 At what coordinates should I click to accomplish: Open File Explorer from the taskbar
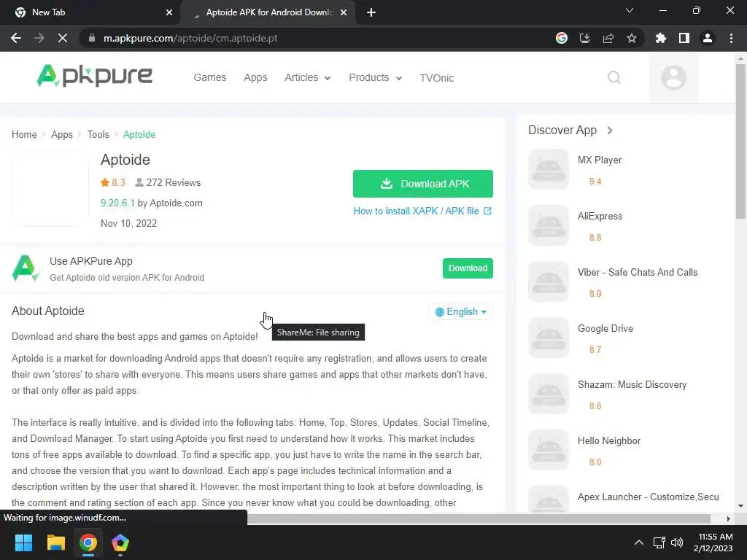pyautogui.click(x=55, y=542)
